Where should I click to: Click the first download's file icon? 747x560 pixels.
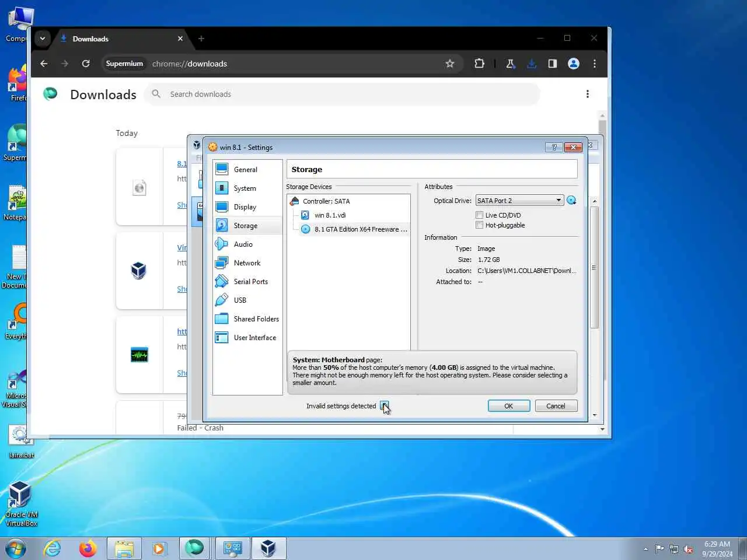(x=139, y=188)
